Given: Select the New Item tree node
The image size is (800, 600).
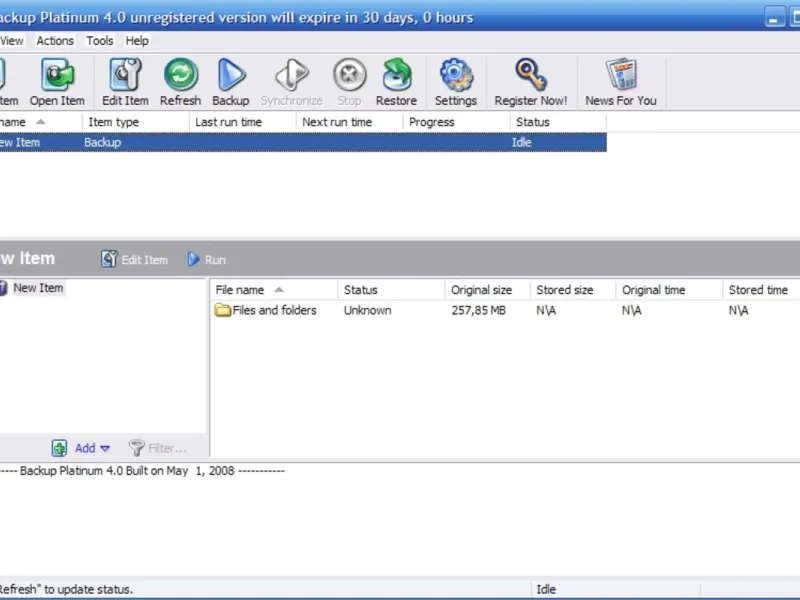Looking at the screenshot, I should 38,288.
